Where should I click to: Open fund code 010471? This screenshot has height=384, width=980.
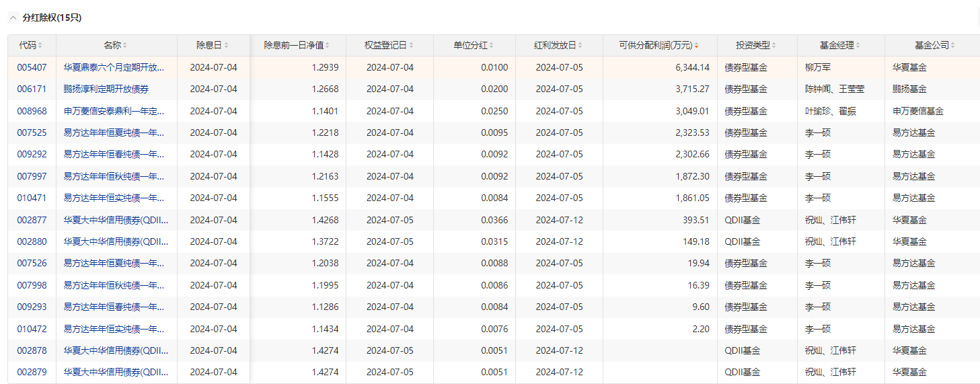click(32, 198)
